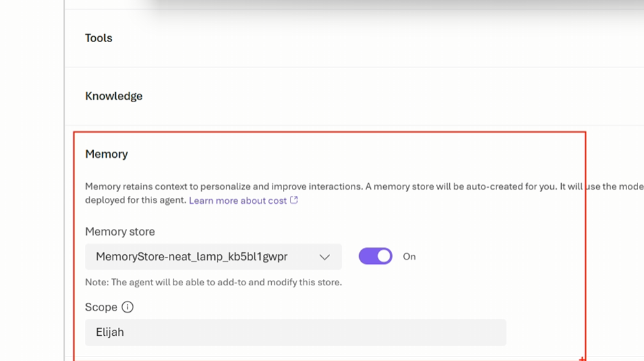Click the external-link icon after Learn more
The height and width of the screenshot is (361, 644).
pyautogui.click(x=294, y=201)
